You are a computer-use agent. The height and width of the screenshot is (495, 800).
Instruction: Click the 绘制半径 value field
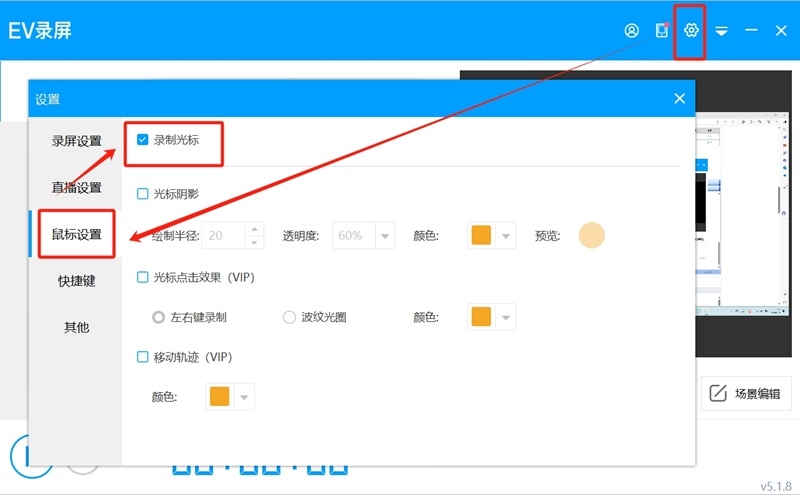[223, 235]
